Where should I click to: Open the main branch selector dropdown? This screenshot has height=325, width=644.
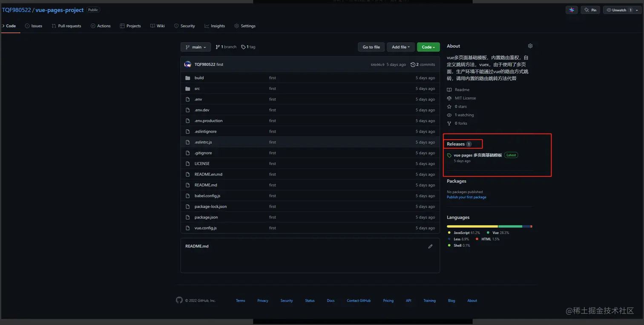[195, 47]
